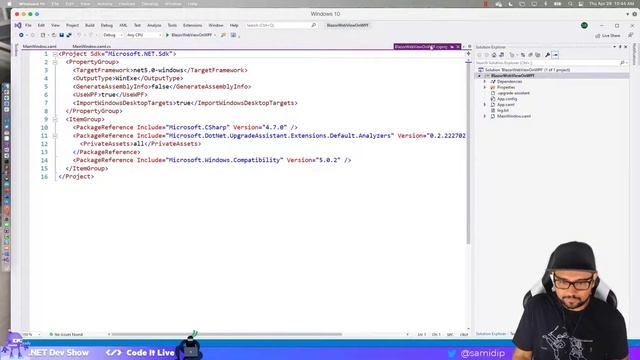
Task: Select the log.txt file
Action: pyautogui.click(x=503, y=111)
